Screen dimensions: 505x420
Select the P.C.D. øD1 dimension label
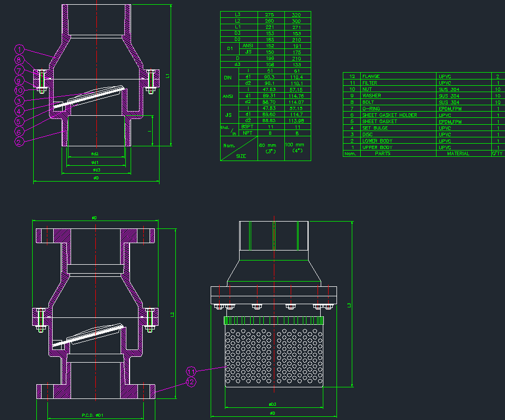tap(93, 415)
